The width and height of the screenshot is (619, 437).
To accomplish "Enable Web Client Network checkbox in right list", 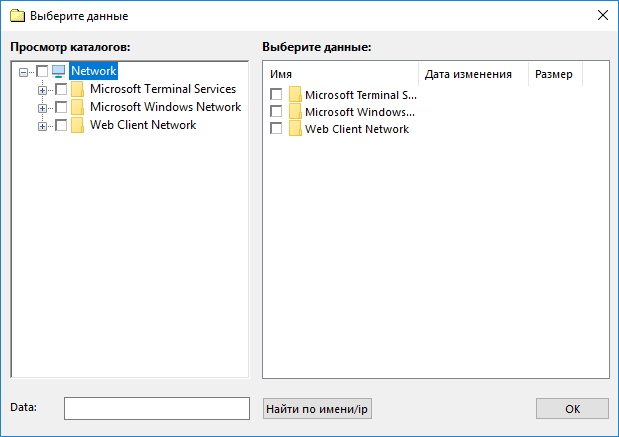I will tap(276, 128).
